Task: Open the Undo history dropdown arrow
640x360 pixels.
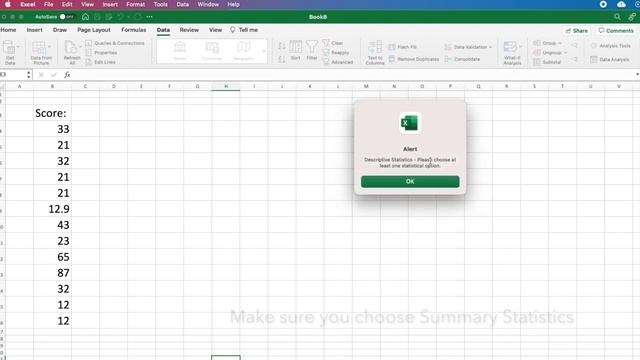Action: (128, 17)
